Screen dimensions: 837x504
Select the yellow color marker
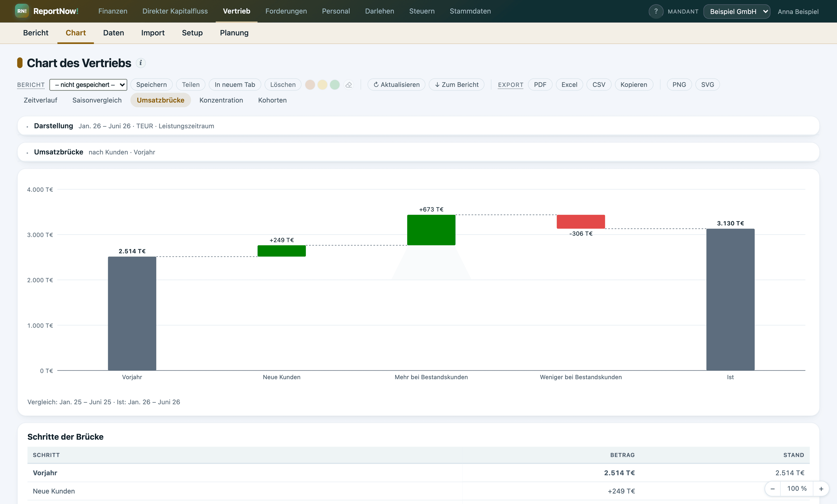(x=322, y=85)
